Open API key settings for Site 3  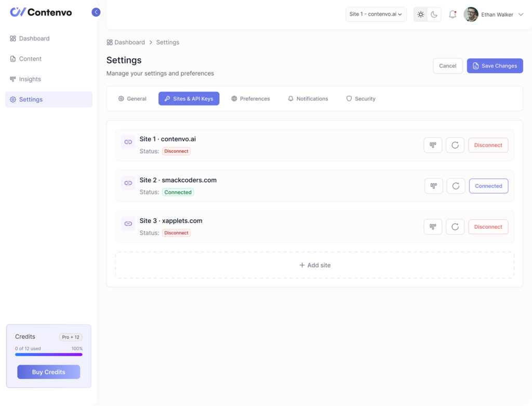pos(433,227)
